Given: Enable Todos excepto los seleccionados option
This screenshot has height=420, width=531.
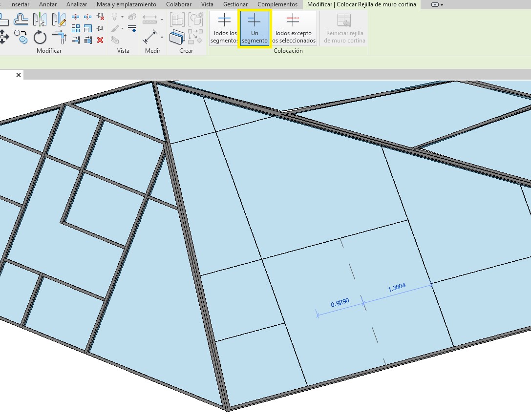Looking at the screenshot, I should coord(293,29).
